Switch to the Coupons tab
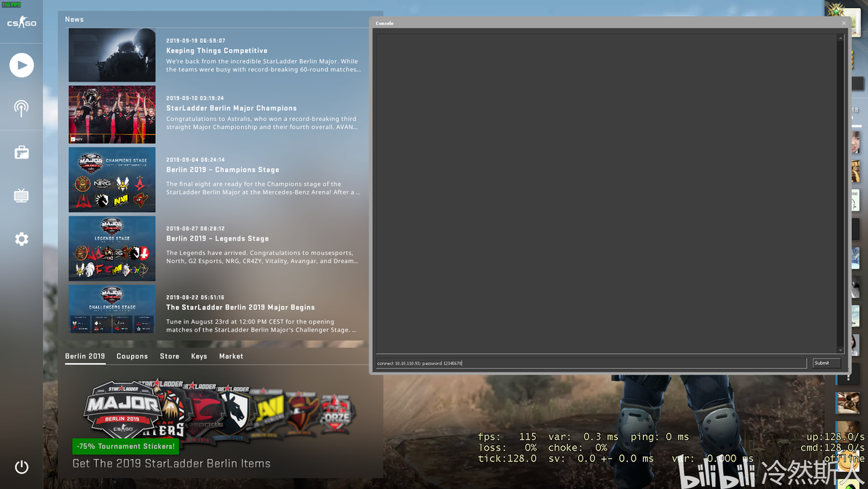 (133, 356)
